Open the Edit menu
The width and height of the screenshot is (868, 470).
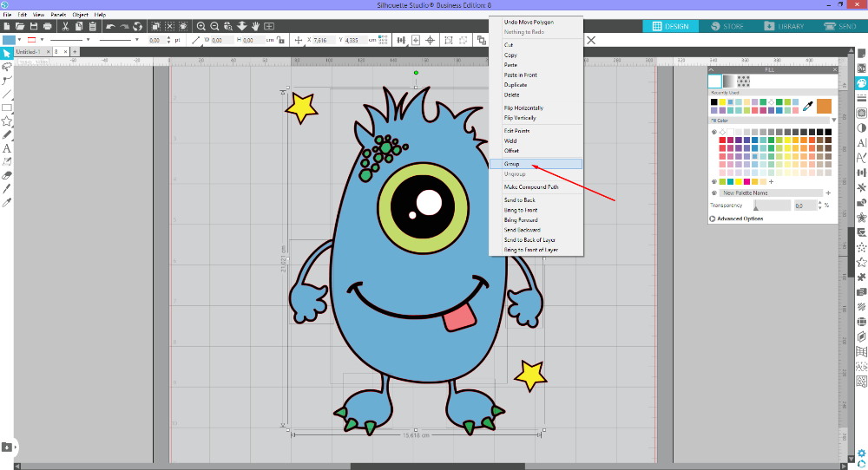pyautogui.click(x=23, y=15)
